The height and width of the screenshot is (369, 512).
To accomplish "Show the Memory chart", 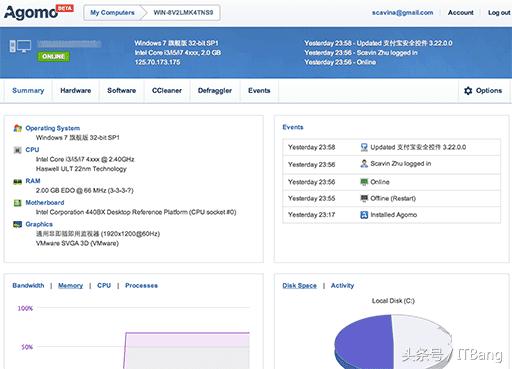I will click(70, 286).
